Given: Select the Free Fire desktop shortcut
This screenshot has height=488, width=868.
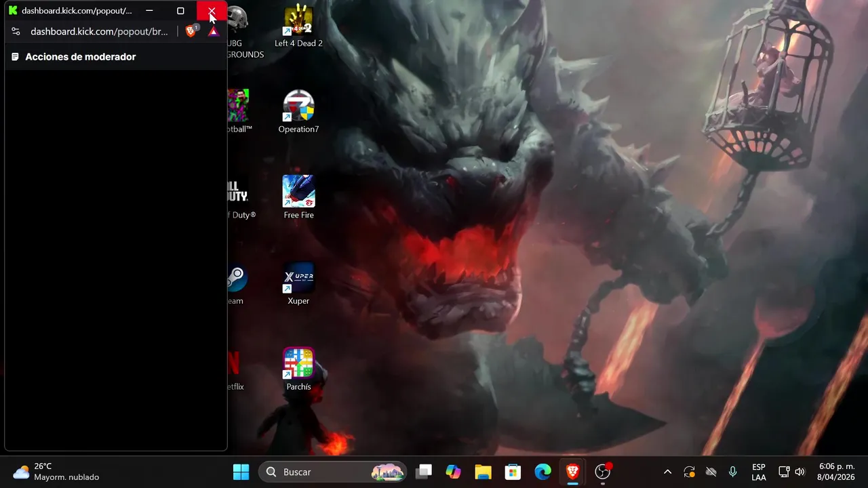Looking at the screenshot, I should tap(298, 198).
